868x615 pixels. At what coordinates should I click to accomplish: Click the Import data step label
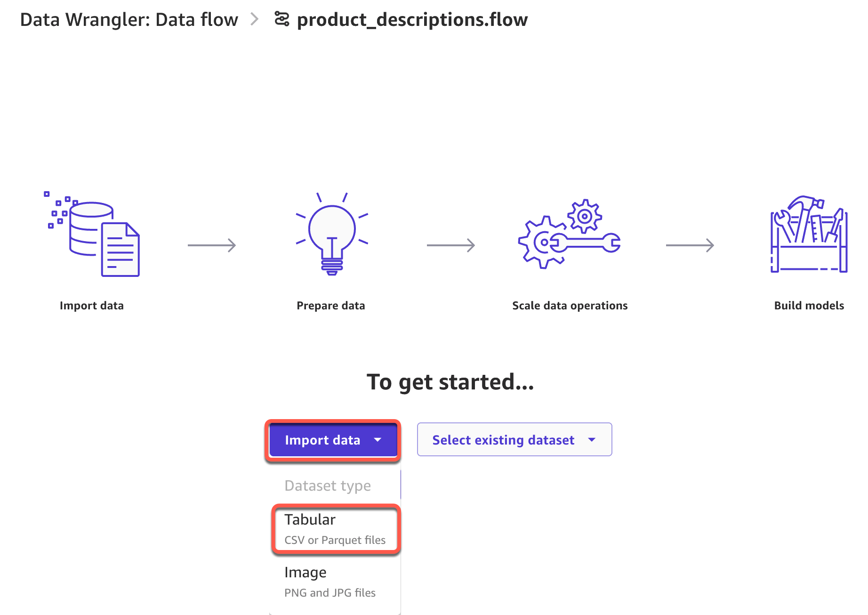click(x=92, y=306)
